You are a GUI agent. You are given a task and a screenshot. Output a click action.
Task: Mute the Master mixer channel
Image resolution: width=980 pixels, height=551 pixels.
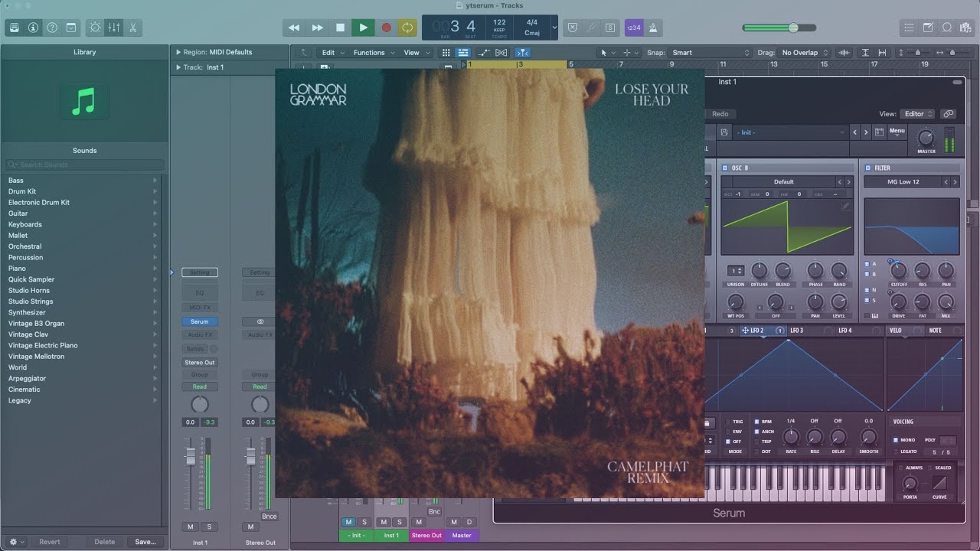click(x=452, y=522)
